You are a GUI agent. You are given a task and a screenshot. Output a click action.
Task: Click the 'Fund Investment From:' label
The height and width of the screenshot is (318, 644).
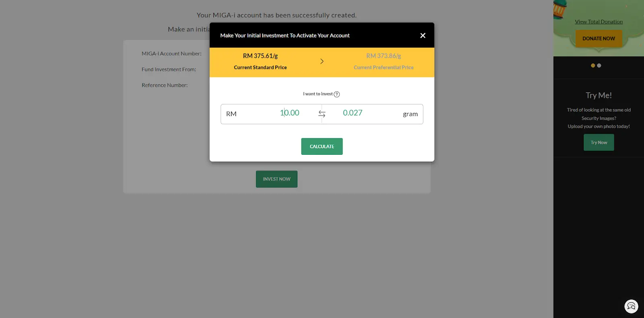169,69
